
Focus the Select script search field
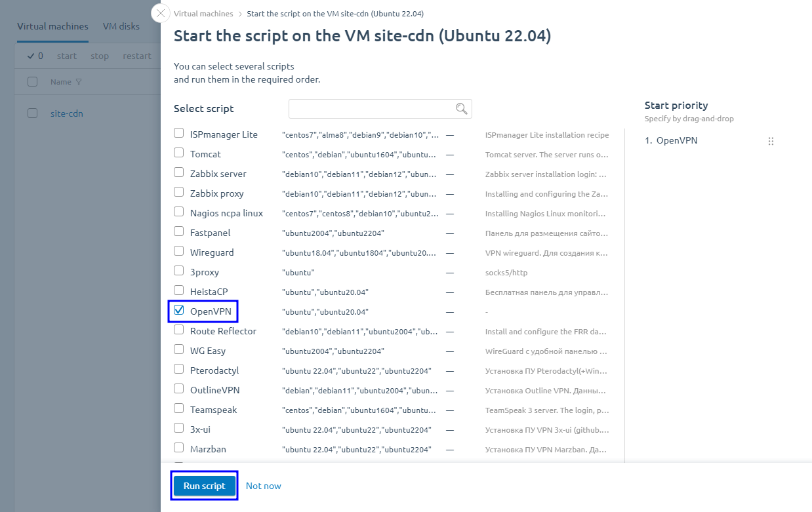(371, 109)
